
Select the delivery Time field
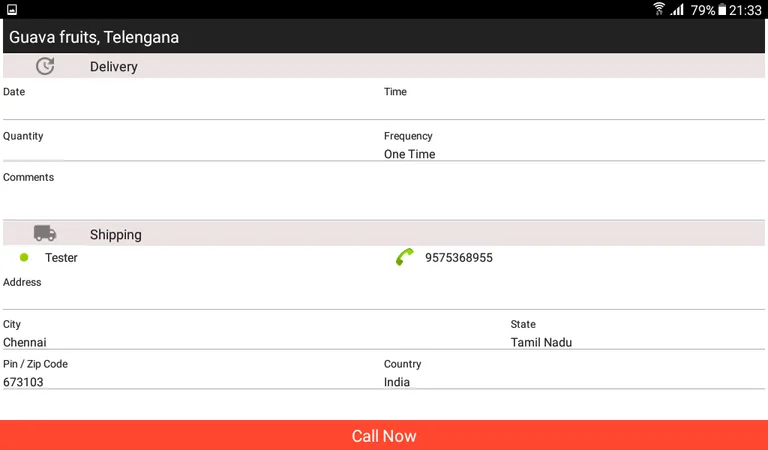pyautogui.click(x=572, y=108)
